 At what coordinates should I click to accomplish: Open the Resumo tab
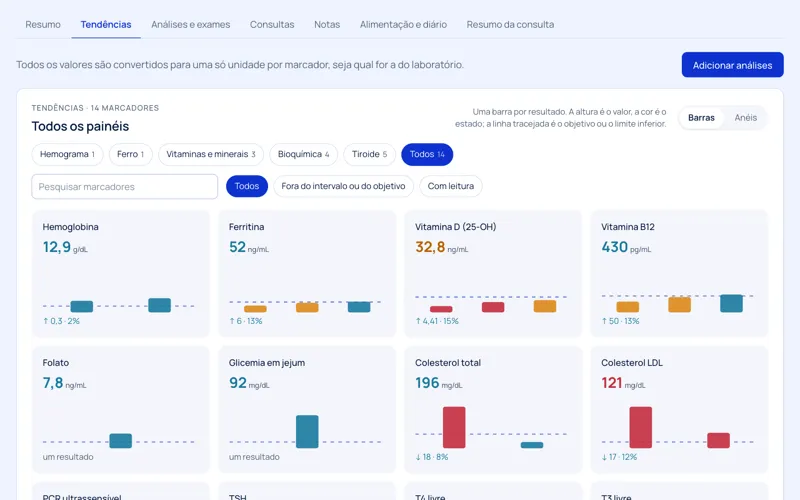(43, 24)
